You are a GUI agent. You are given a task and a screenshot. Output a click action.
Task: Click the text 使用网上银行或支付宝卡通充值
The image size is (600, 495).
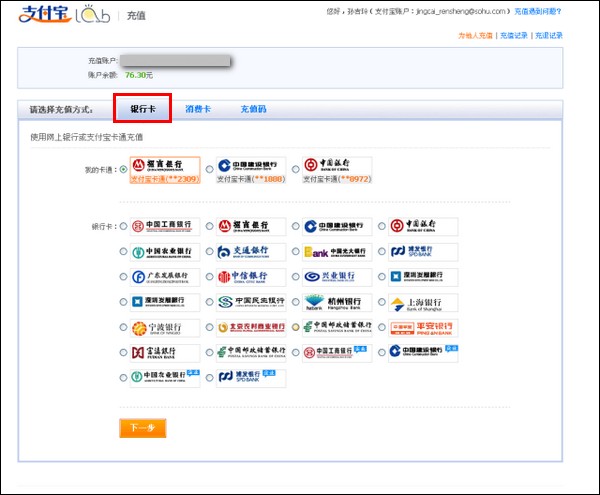(86, 137)
